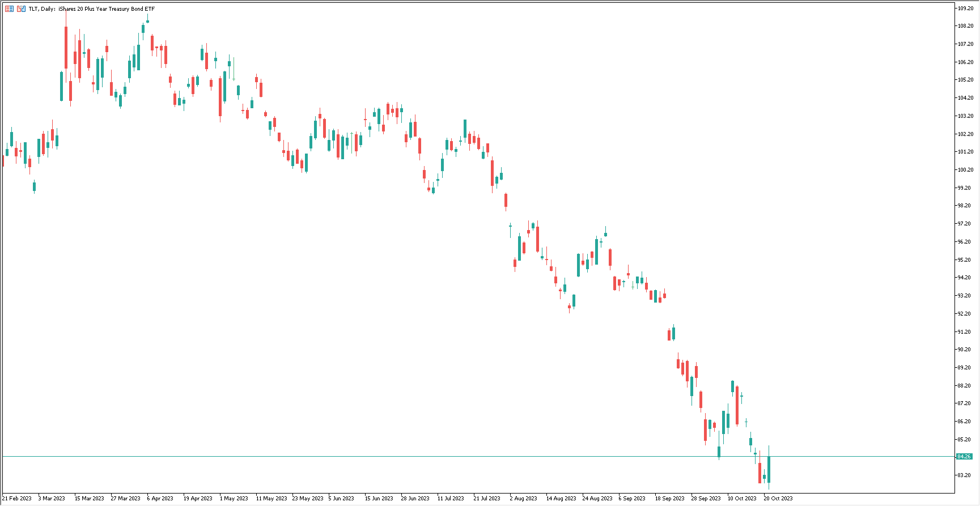Click the 24 Aug 2023 date label
980x506 pixels.
pos(597,499)
